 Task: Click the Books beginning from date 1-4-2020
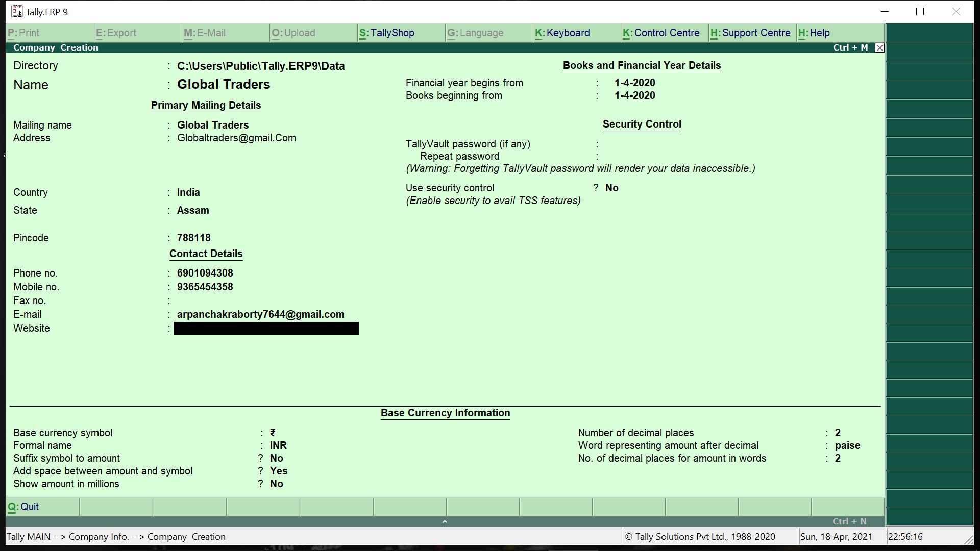pyautogui.click(x=634, y=95)
